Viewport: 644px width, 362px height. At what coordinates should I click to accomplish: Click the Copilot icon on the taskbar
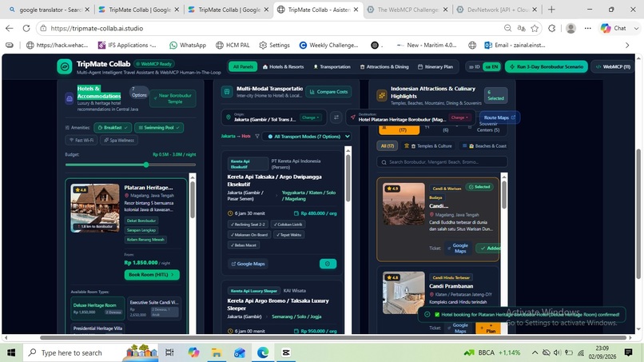tap(193, 352)
